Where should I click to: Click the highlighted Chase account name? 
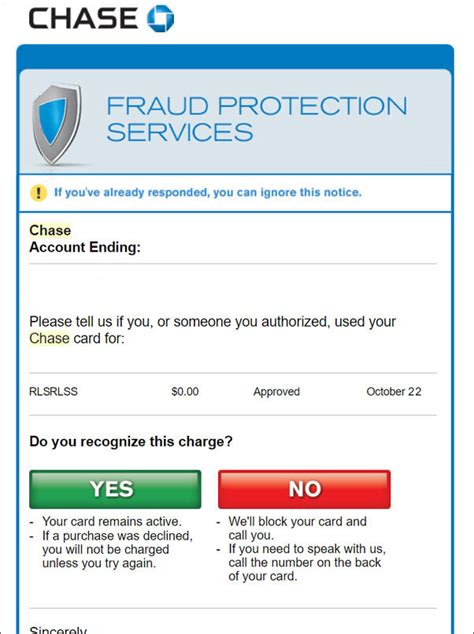(50, 230)
